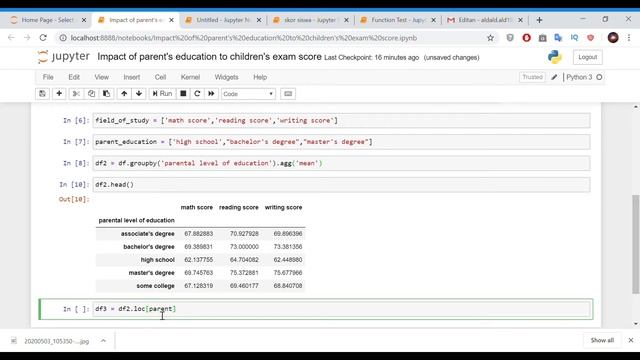Click the localhost address bar

point(244,38)
